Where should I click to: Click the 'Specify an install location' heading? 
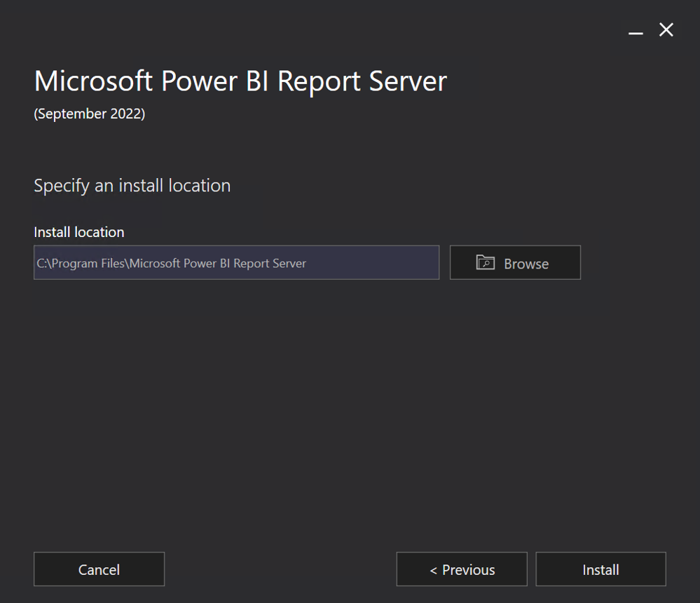click(132, 185)
